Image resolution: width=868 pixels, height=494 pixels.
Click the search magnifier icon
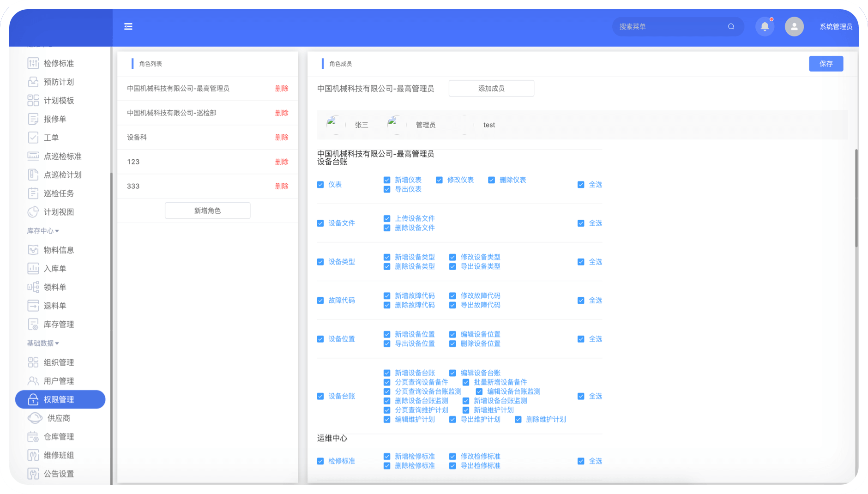click(731, 27)
